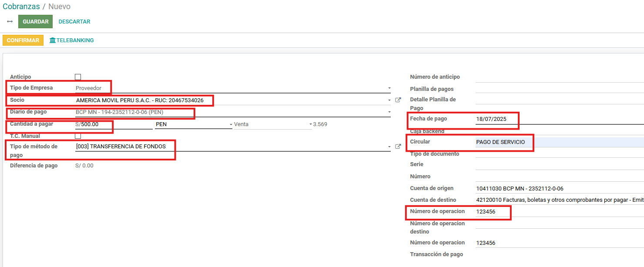Expand the Tipo de Empresa dropdown
Screen dimensions: 644x267
click(389, 88)
